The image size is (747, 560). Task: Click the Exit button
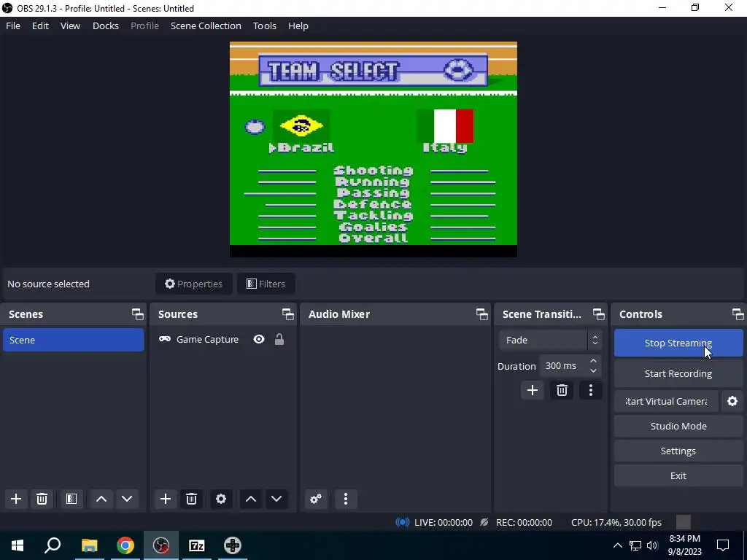pyautogui.click(x=678, y=475)
